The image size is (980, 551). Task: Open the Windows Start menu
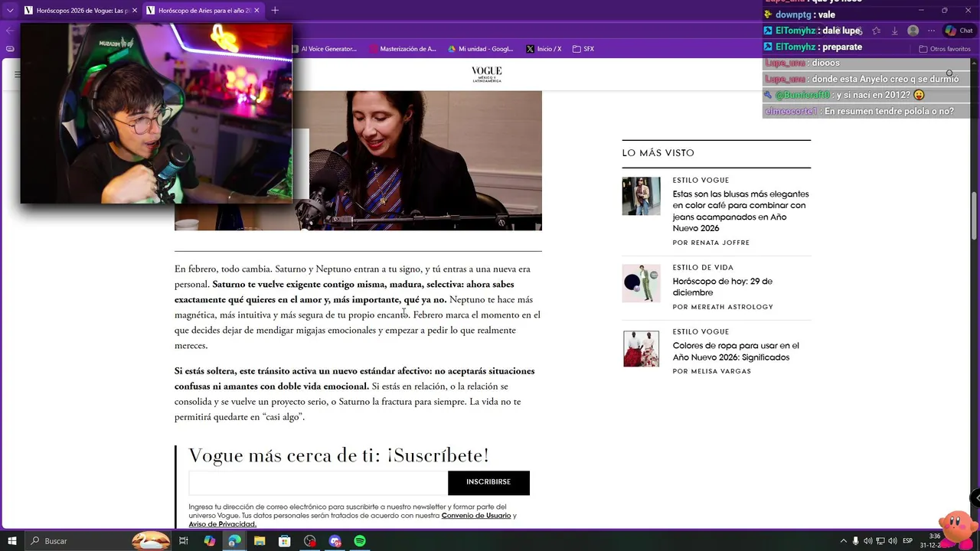click(12, 541)
